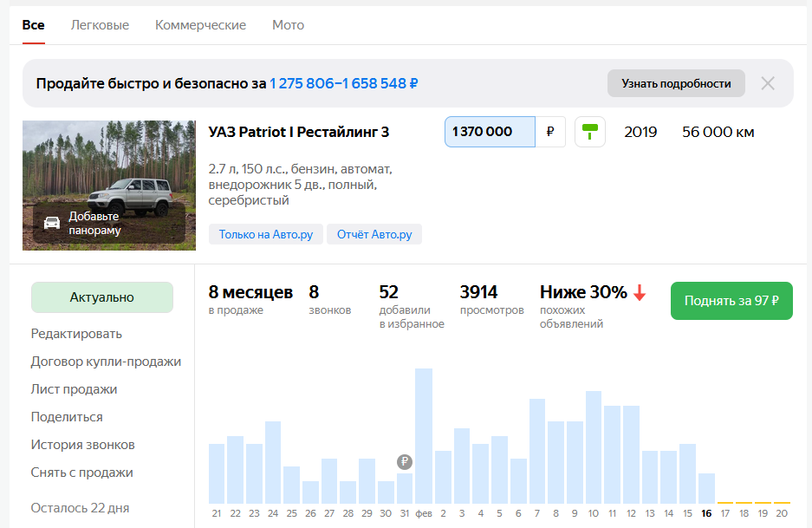Open the «Отчёт Авто.ру» badge
The height and width of the screenshot is (528, 812).
coord(374,234)
